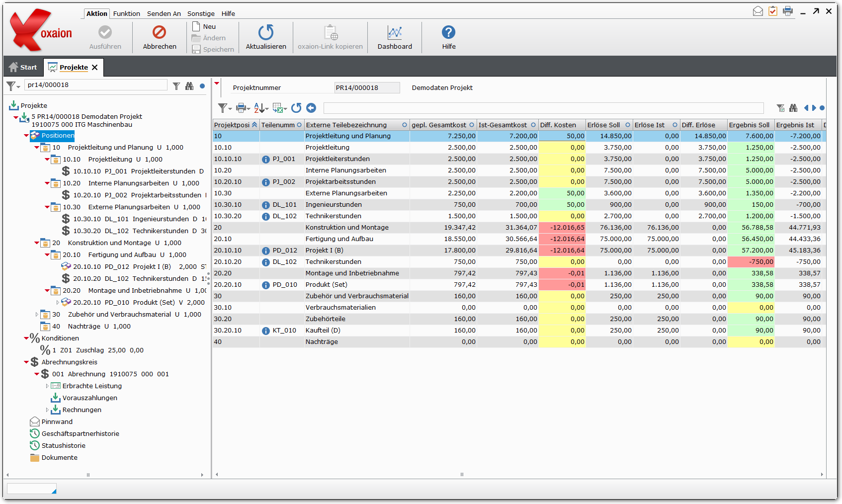Click the Aktualisieren refresh icon

coord(266,32)
